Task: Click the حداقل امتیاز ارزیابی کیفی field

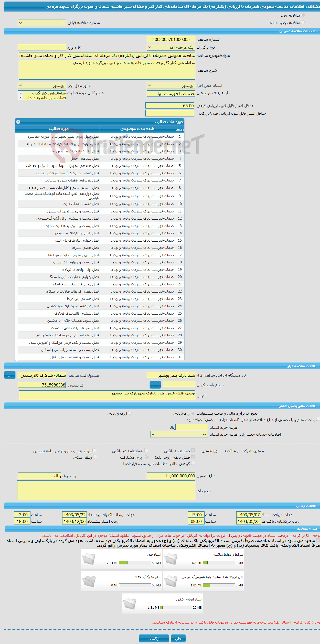Action: (170, 106)
